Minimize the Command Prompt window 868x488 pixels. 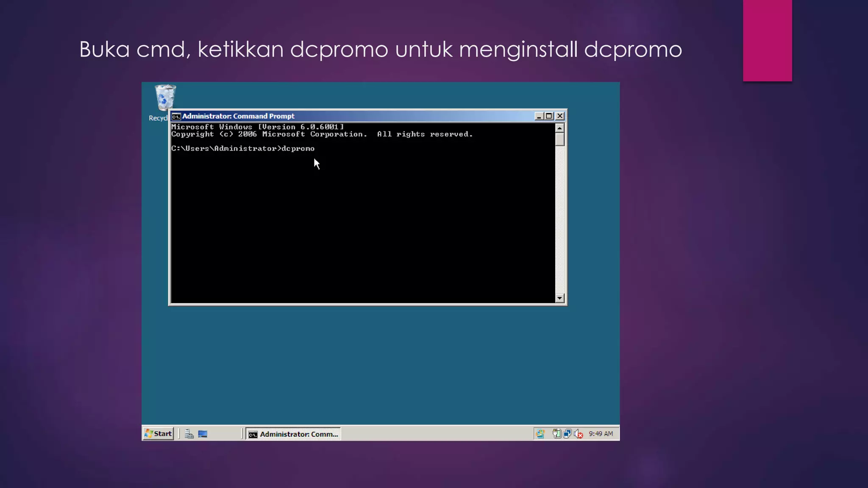pos(539,116)
